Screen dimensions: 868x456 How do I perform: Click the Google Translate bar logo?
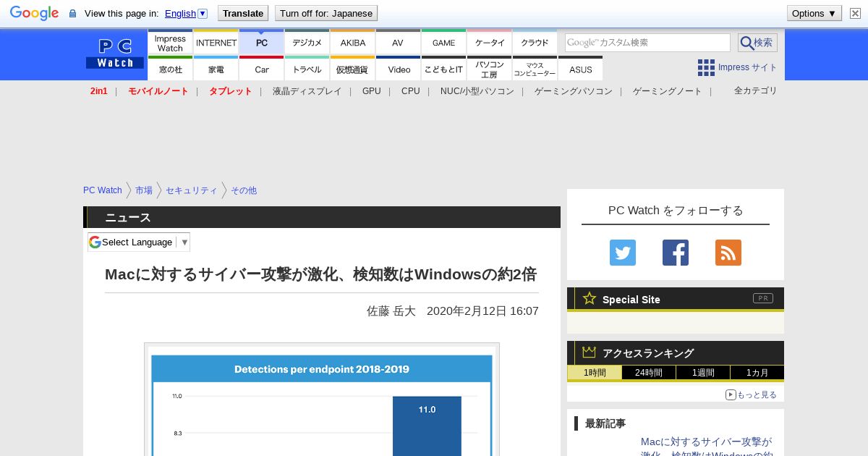pyautogui.click(x=34, y=13)
